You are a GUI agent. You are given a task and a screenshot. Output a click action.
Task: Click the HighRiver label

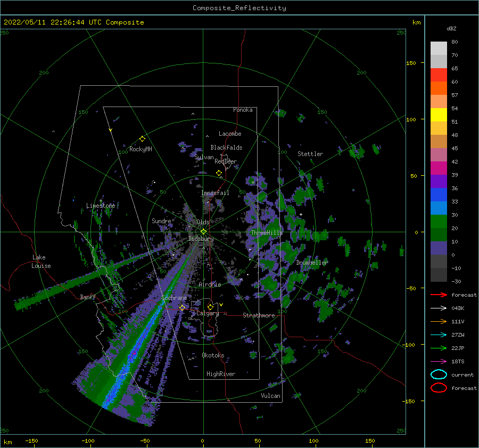[221, 374]
